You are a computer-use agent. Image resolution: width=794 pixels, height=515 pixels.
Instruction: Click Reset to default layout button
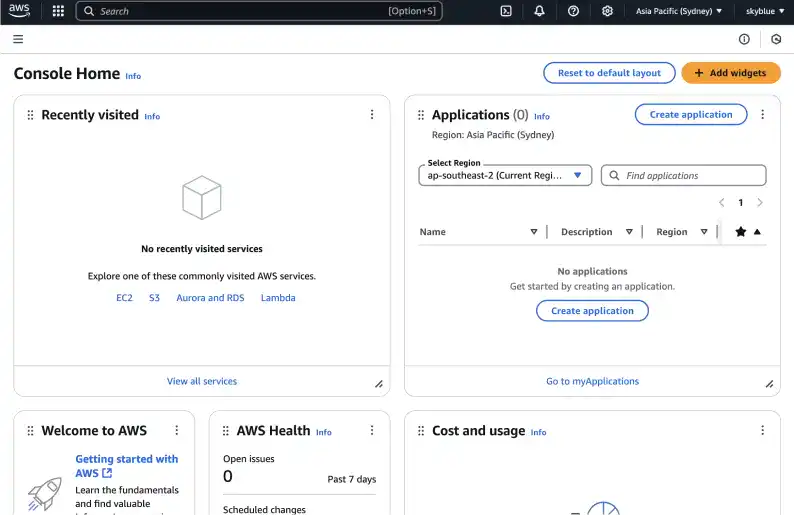point(609,73)
